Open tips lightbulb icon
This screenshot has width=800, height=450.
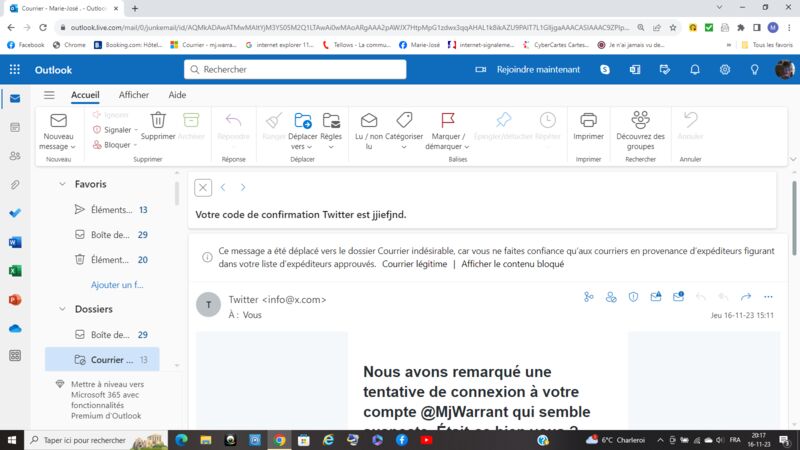tap(754, 69)
